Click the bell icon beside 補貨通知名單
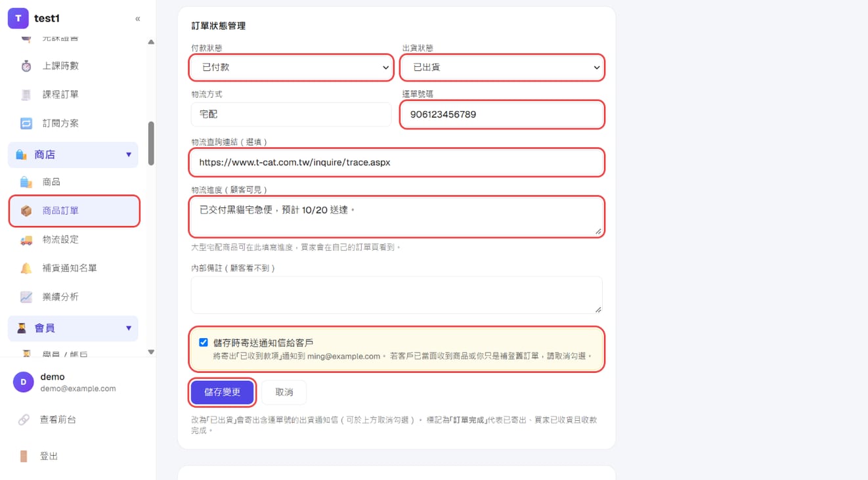 (26, 268)
